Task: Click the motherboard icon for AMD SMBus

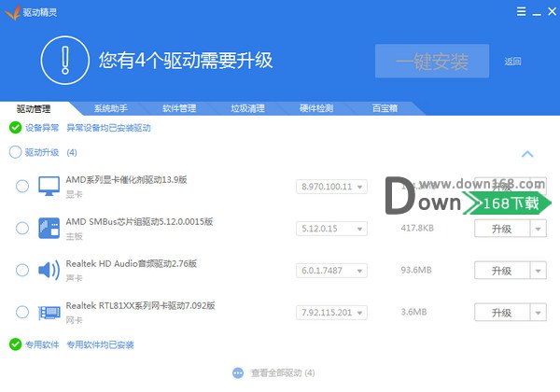Action: click(x=49, y=228)
